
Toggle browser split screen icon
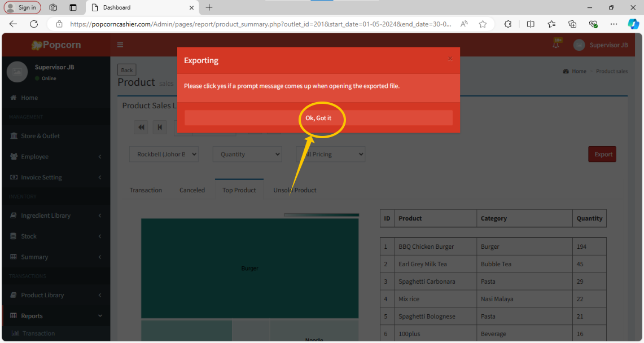tap(531, 24)
